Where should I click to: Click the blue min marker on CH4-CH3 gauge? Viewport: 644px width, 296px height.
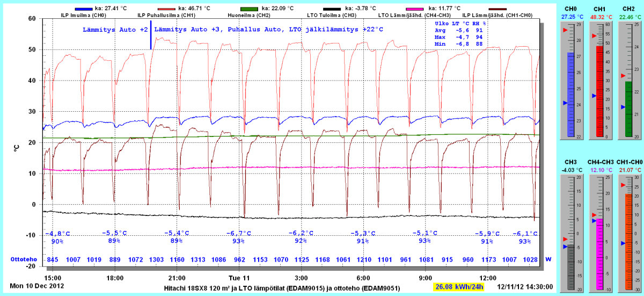pos(594,221)
